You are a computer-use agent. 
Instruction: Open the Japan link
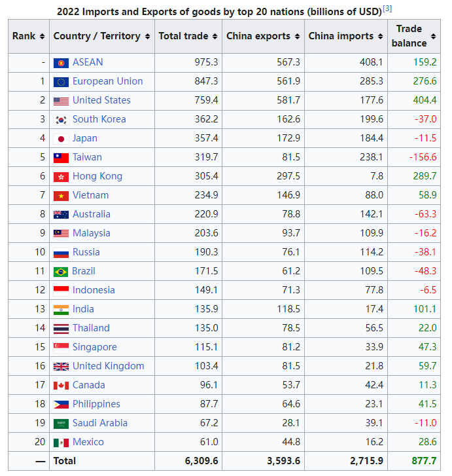click(x=85, y=138)
